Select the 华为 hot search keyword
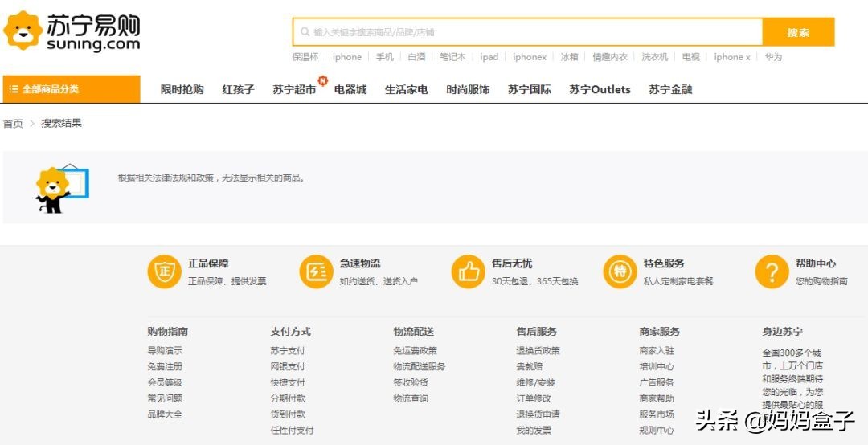 (x=773, y=57)
